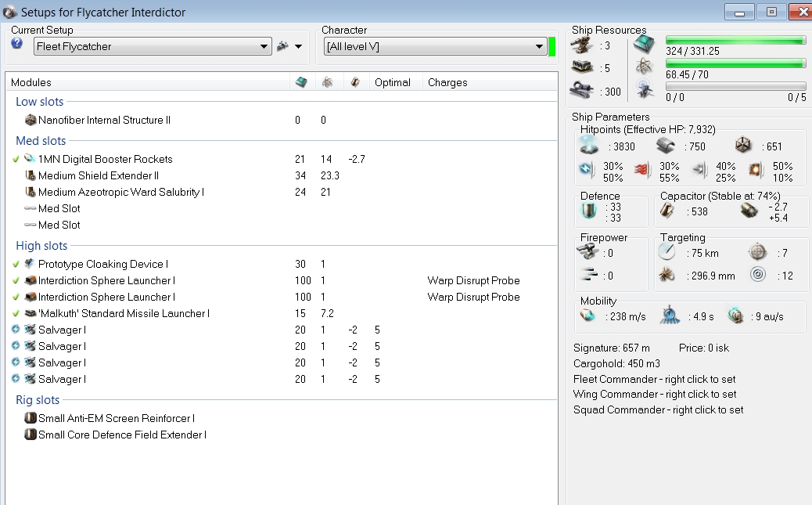Click the scan resolution icon showing 296.9 mm
812x505 pixels.
tap(667, 275)
